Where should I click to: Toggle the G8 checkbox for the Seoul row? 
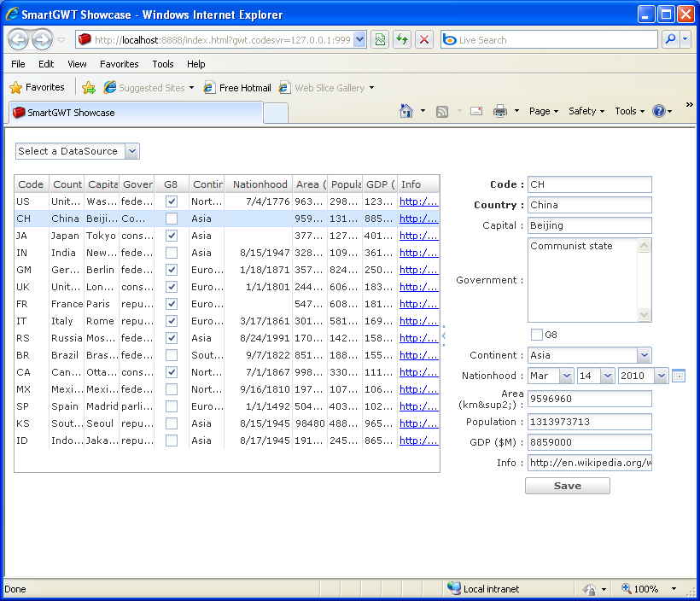pyautogui.click(x=172, y=423)
